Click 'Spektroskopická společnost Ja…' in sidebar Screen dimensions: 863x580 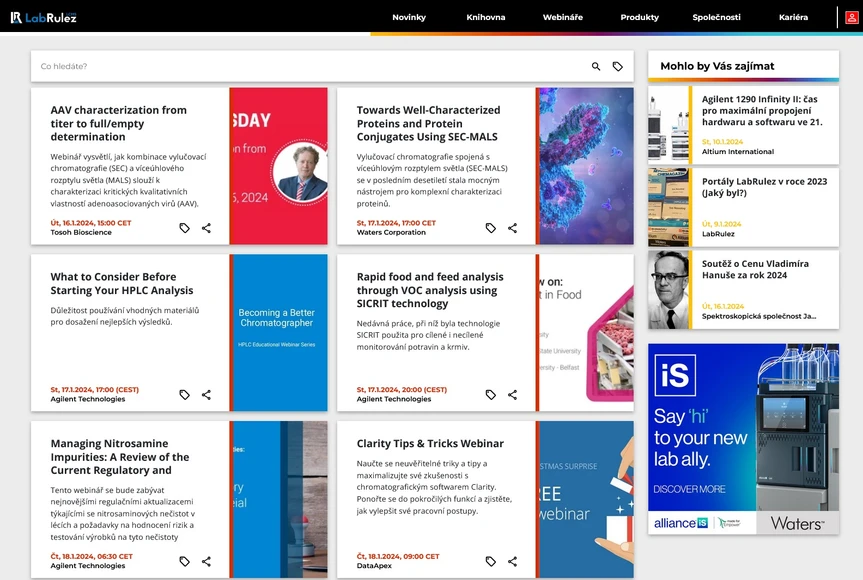[758, 316]
